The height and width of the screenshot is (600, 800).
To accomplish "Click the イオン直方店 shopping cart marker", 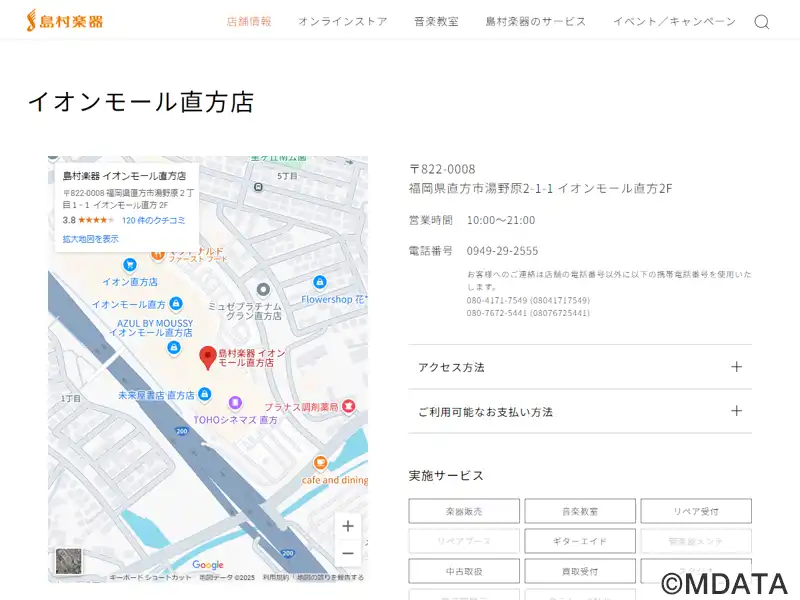I will (130, 265).
